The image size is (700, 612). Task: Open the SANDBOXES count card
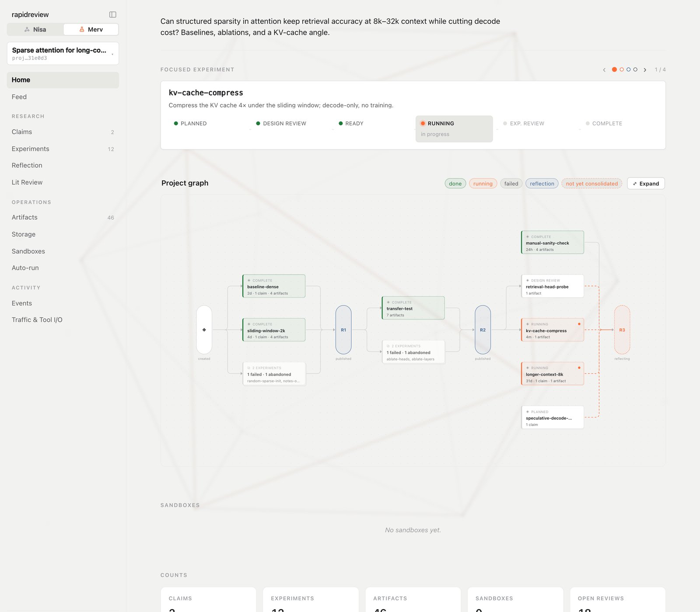[x=515, y=599]
